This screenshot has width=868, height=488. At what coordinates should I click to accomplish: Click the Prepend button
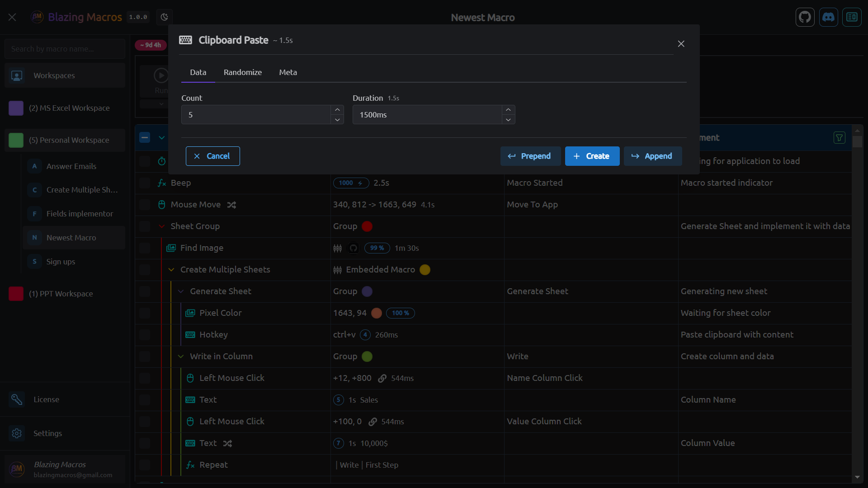(530, 156)
